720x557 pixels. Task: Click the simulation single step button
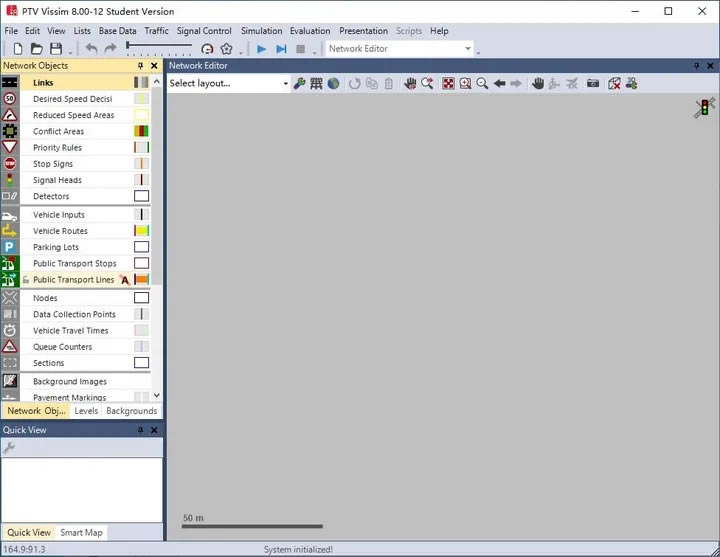[x=281, y=49]
